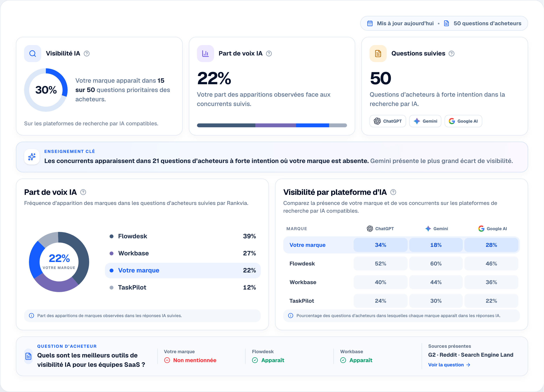Click the 30% visibility donut gauge
544x392 pixels.
(x=46, y=90)
